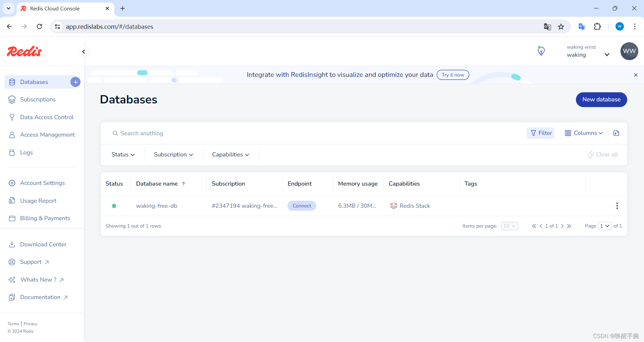Click Connect for waking-free-db
Screen dimensions: 644x342
click(302, 206)
